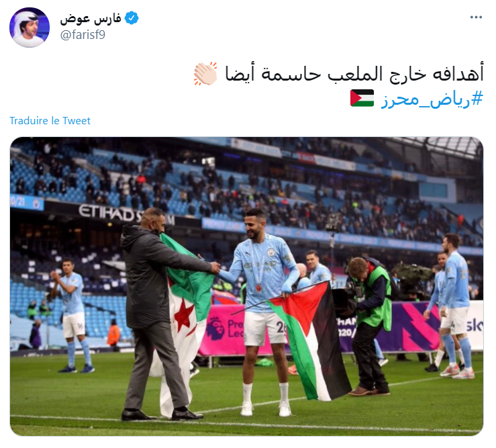Viewport: 496px width, 448px height.
Task: Open the attached stadium photo
Action: [x=246, y=286]
